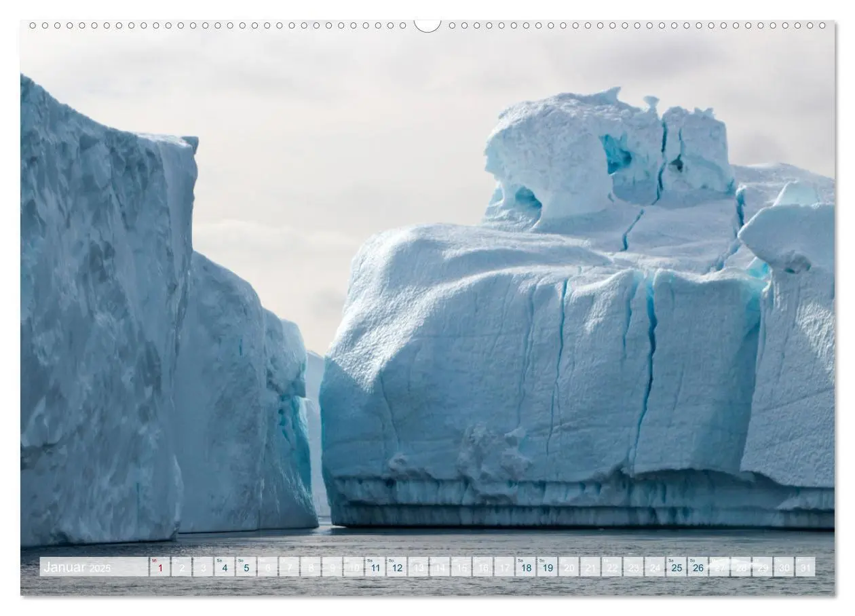Click the day 31 cell
Viewport: 855px width, 616px height.
(x=805, y=567)
